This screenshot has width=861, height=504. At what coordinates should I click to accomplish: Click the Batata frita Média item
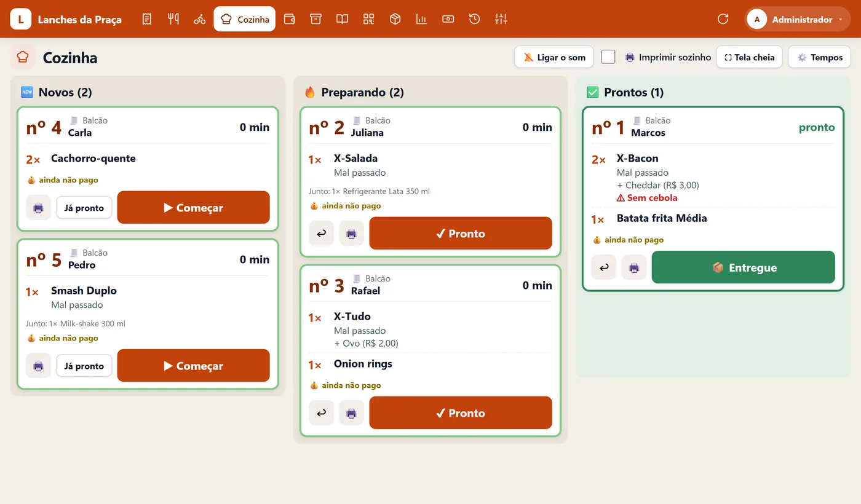point(662,218)
